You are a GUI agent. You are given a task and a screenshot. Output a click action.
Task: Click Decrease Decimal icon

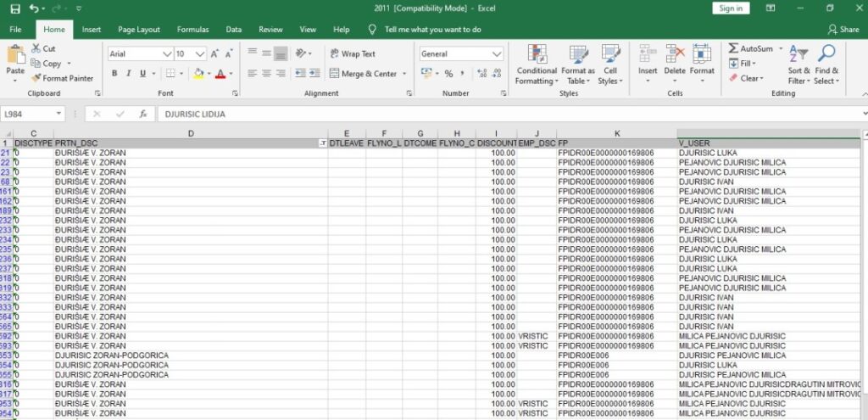tap(497, 74)
